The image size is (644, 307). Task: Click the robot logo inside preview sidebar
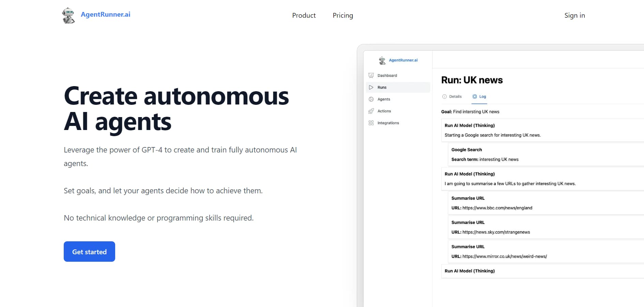382,61
